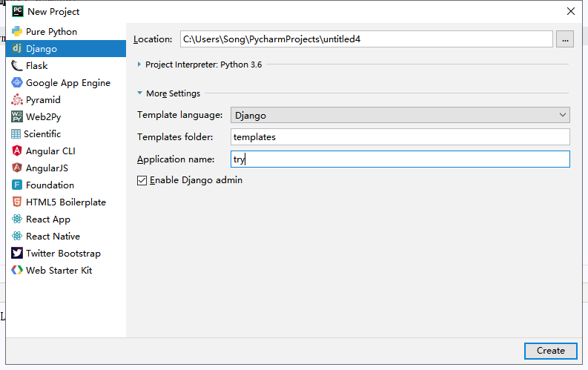Choose the Web2Py label
The image size is (588, 370).
point(44,117)
